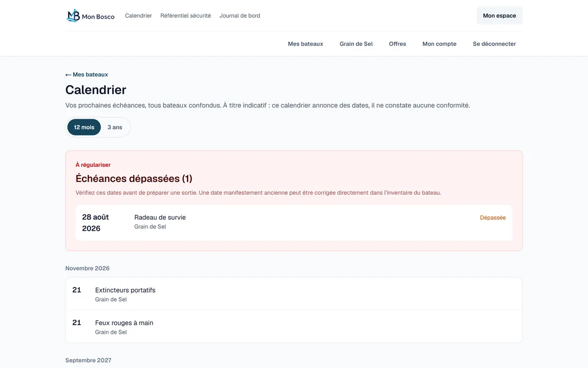Open Référentiel sécurité in top navigation
The image size is (588, 368).
click(185, 16)
